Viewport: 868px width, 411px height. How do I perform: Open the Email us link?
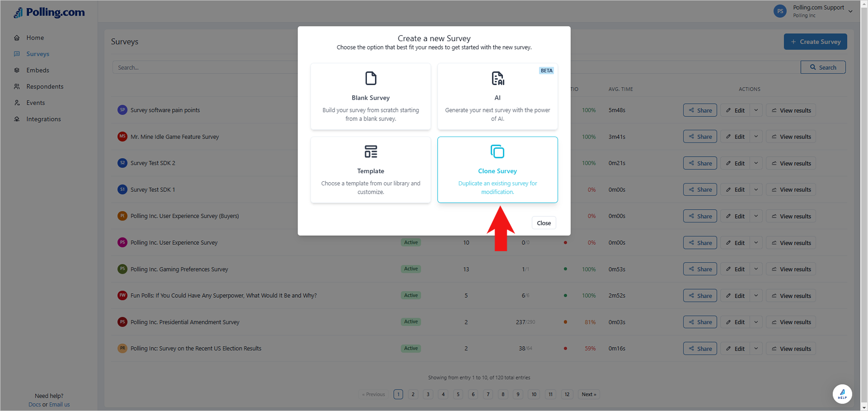(x=59, y=405)
